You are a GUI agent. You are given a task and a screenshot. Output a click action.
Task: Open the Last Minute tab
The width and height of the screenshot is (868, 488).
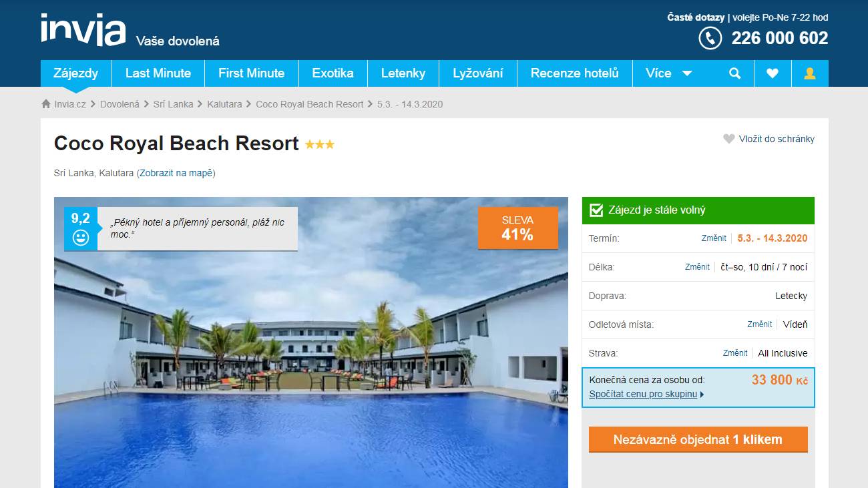pos(158,73)
